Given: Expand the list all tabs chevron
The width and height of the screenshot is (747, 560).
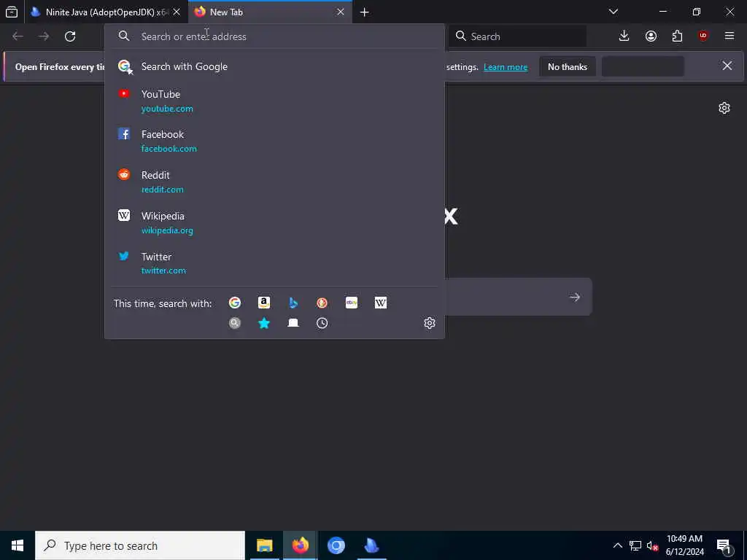Looking at the screenshot, I should (614, 12).
